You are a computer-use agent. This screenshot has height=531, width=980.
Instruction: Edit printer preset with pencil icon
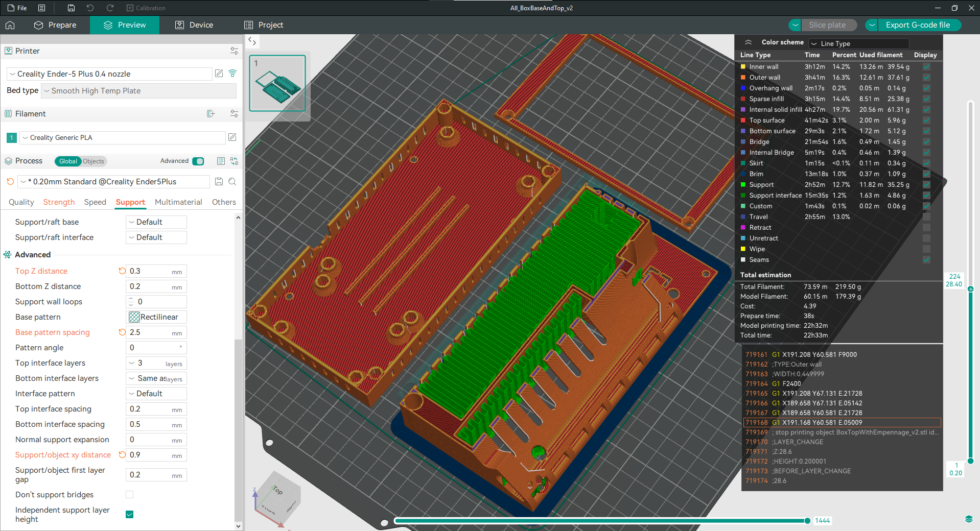(x=219, y=74)
